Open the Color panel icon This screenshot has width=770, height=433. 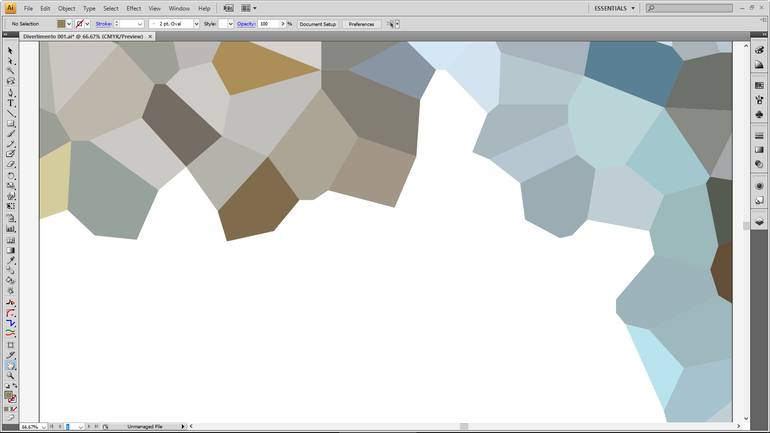coord(759,51)
